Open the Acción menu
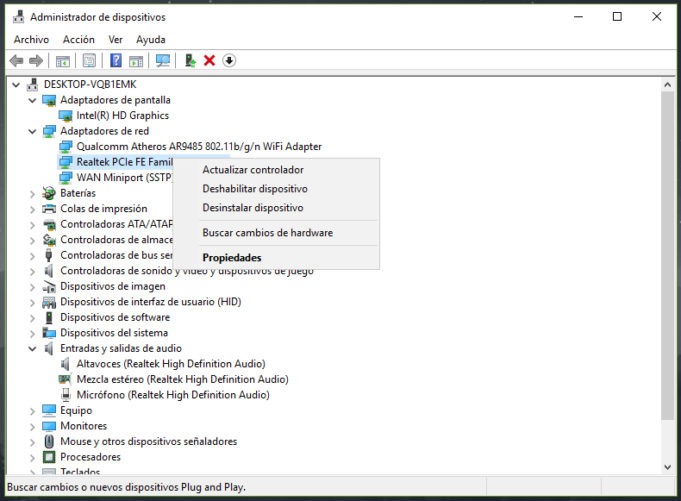This screenshot has height=501, width=681. point(78,39)
